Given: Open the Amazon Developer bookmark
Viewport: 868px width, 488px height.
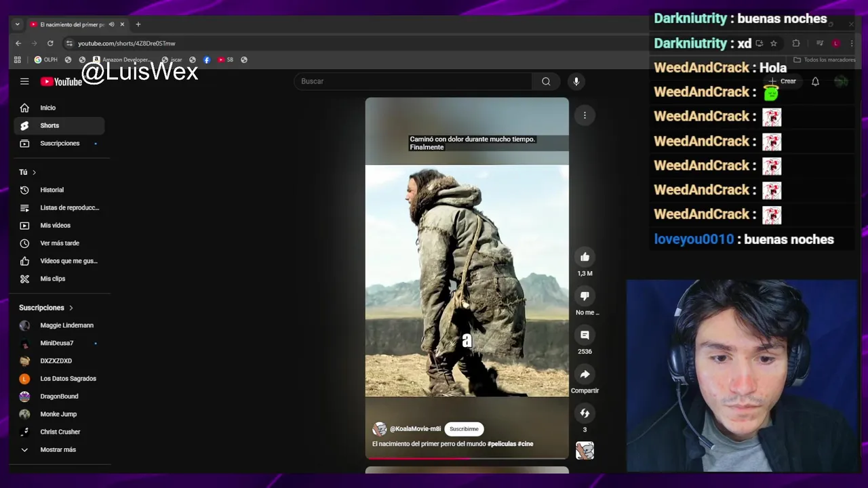Looking at the screenshot, I should point(121,60).
